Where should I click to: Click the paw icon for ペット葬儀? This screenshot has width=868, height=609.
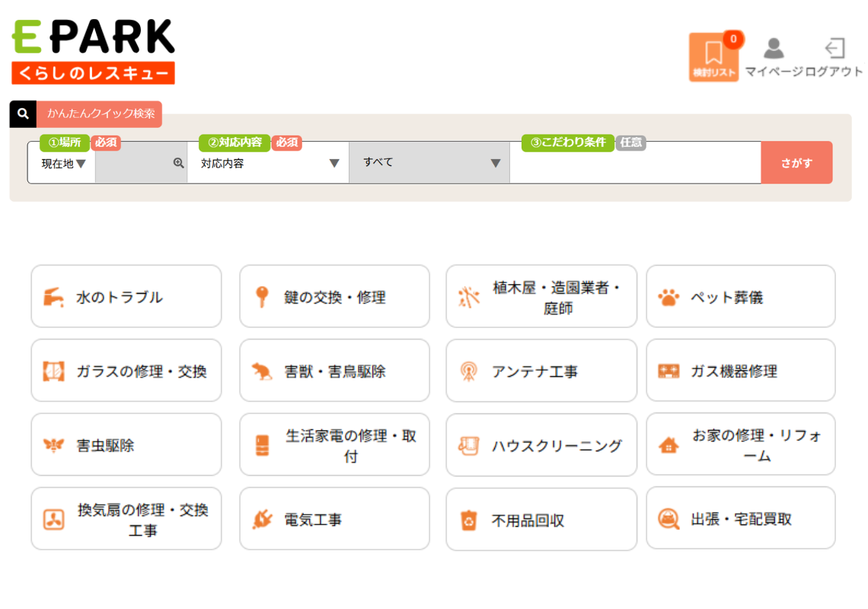[669, 297]
